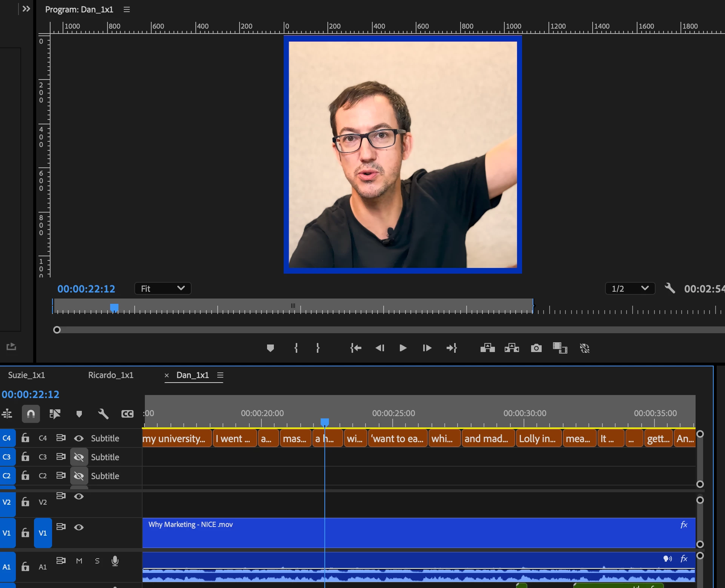The image size is (725, 588).
Task: Click Go to In point button
Action: pos(356,348)
